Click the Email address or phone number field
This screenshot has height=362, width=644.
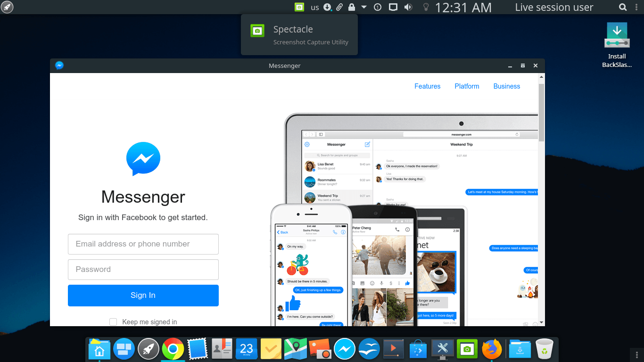coord(143,244)
